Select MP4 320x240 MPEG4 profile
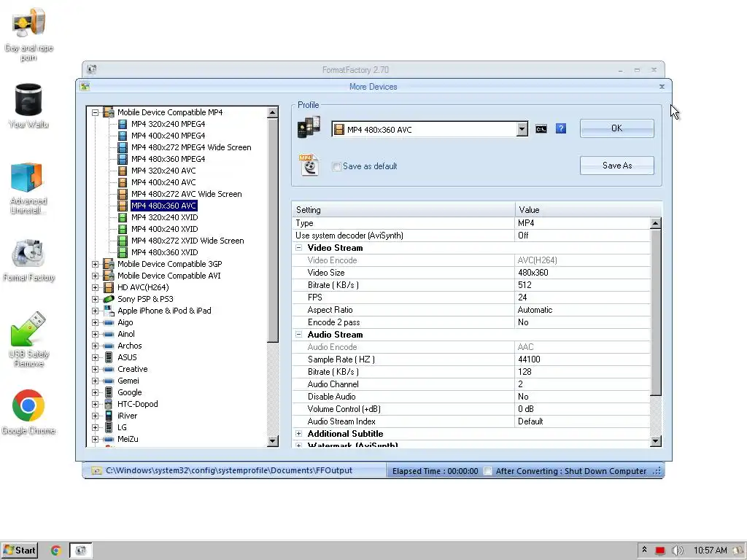This screenshot has height=560, width=747. (169, 124)
